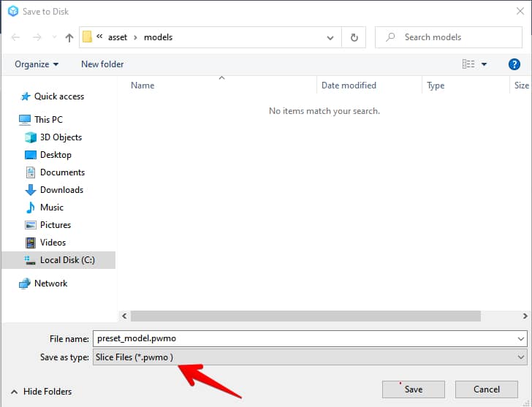Click the Search models box
This screenshot has width=532, height=407.
point(449,37)
